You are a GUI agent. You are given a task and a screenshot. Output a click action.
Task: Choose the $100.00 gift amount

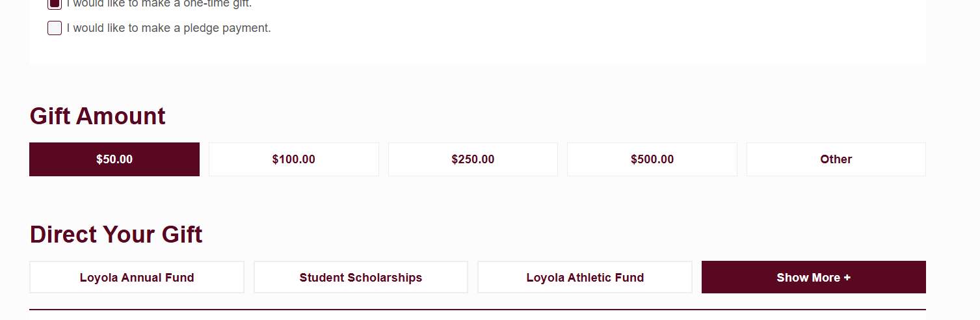[294, 159]
